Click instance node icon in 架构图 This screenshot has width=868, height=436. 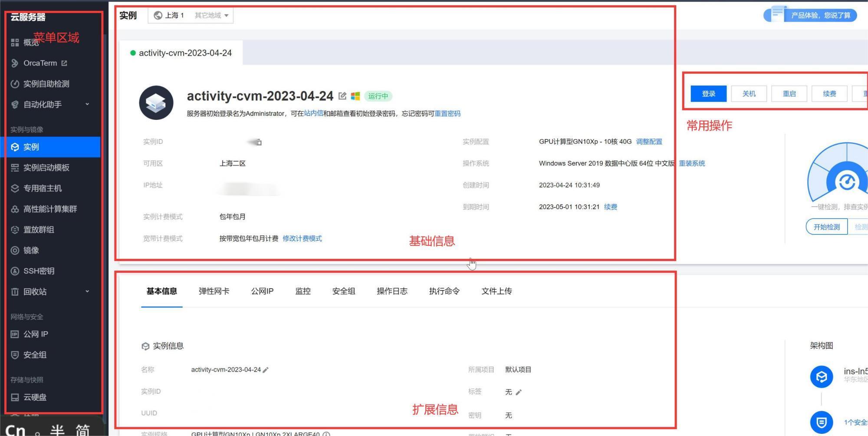click(x=821, y=377)
